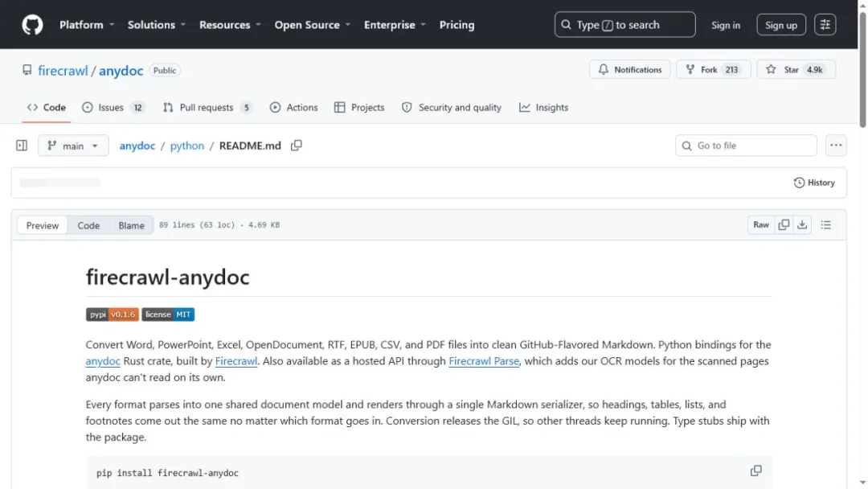Expand the Open Source menu
This screenshot has width=868, height=489.
point(312,25)
